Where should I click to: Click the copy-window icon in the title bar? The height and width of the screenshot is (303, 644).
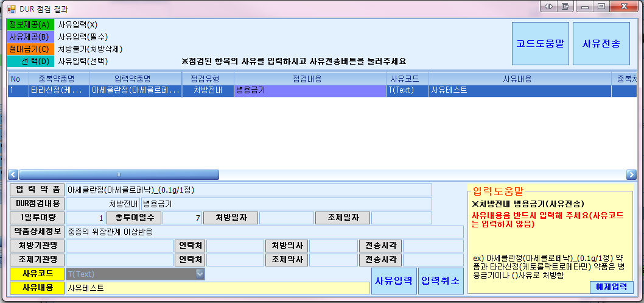(x=565, y=6)
